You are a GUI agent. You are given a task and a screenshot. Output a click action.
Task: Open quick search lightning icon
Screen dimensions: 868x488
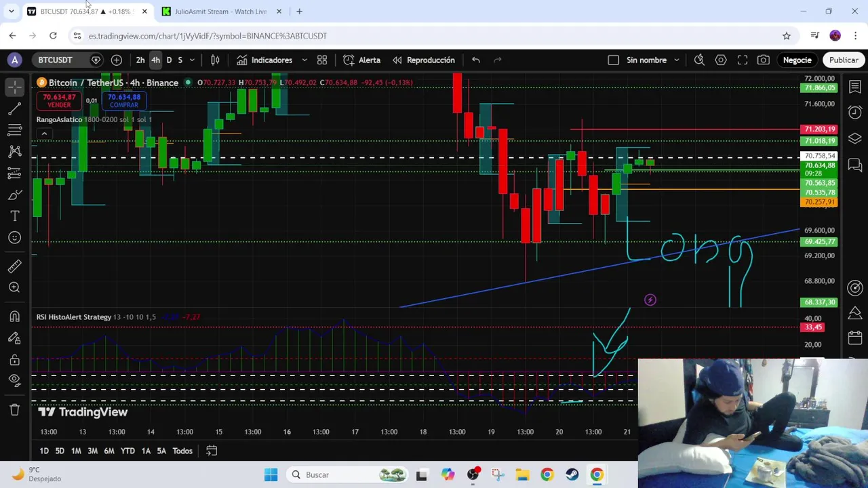pos(699,60)
